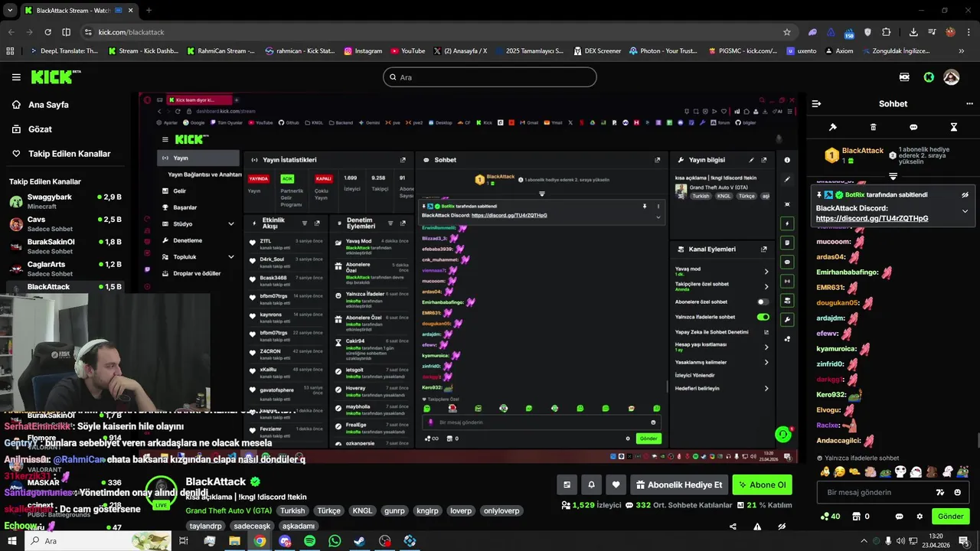Click the report warning triangle icon

[757, 527]
